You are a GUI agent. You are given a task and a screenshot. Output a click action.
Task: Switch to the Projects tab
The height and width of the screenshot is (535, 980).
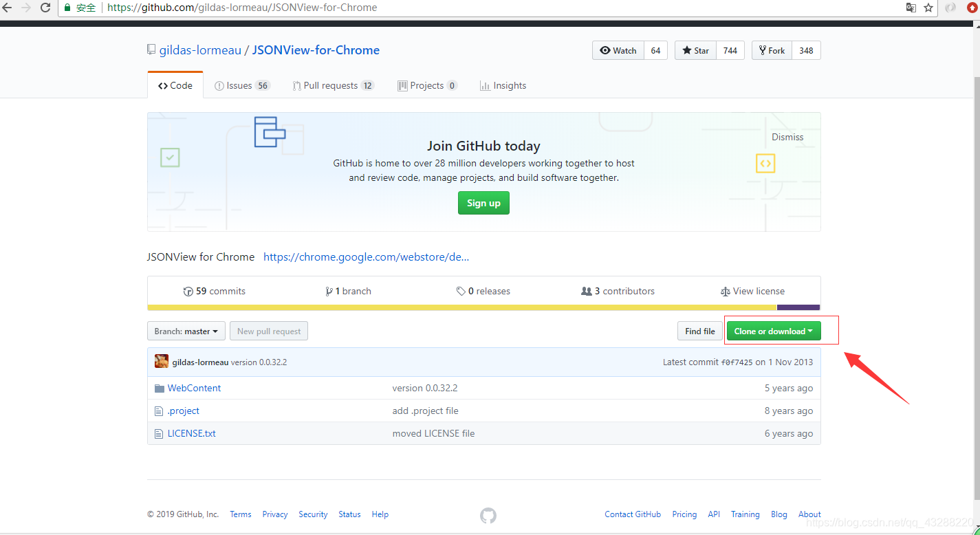427,85
